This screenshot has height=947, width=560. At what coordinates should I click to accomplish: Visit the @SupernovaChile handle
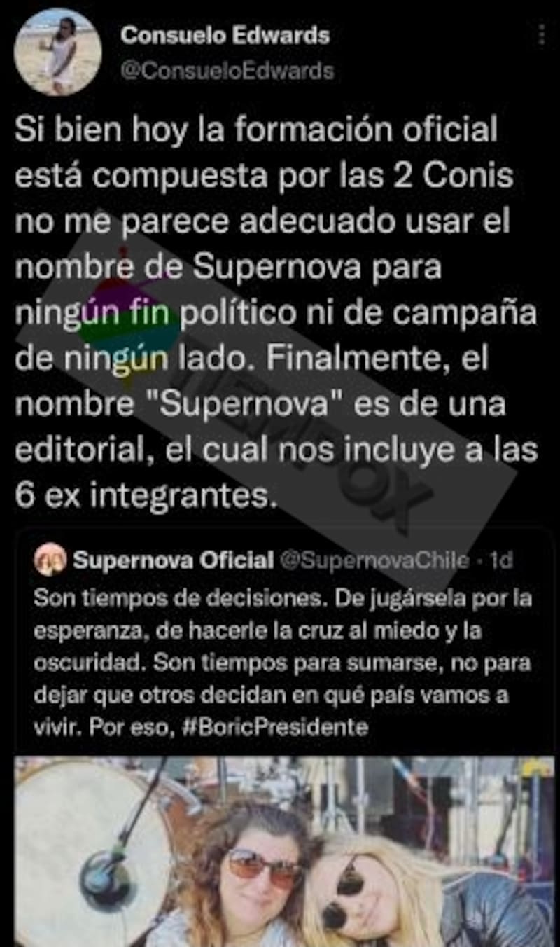[x=374, y=560]
